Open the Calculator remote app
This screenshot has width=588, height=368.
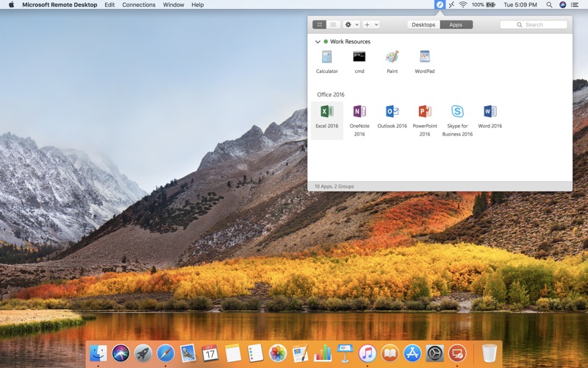click(x=326, y=57)
